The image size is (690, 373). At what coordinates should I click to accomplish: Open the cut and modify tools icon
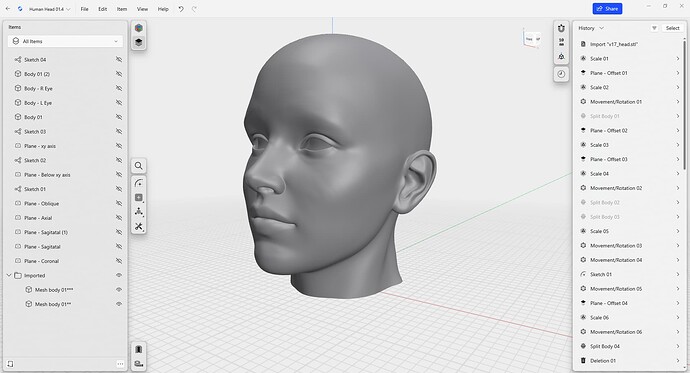[139, 226]
